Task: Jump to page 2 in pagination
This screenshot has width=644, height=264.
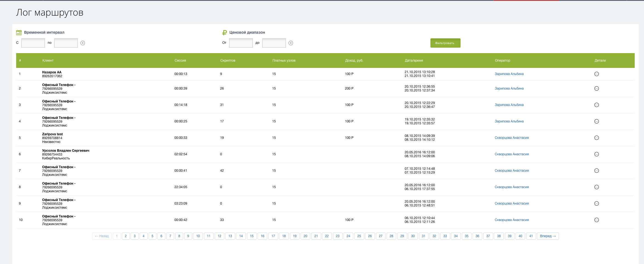Action: point(126,236)
